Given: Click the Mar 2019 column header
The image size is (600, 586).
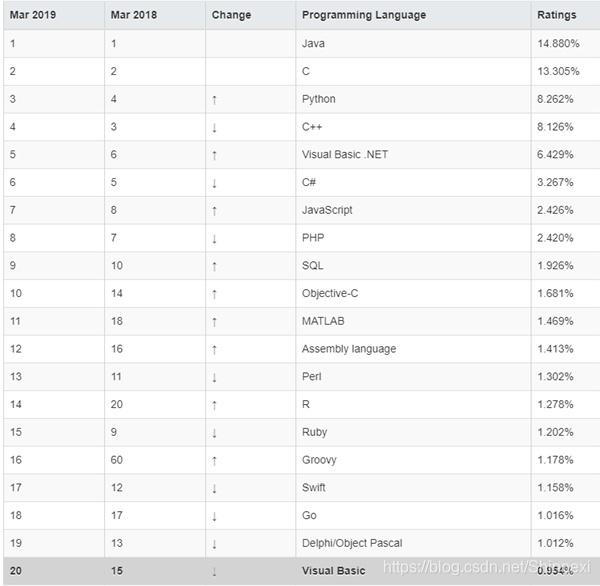Looking at the screenshot, I should (33, 15).
